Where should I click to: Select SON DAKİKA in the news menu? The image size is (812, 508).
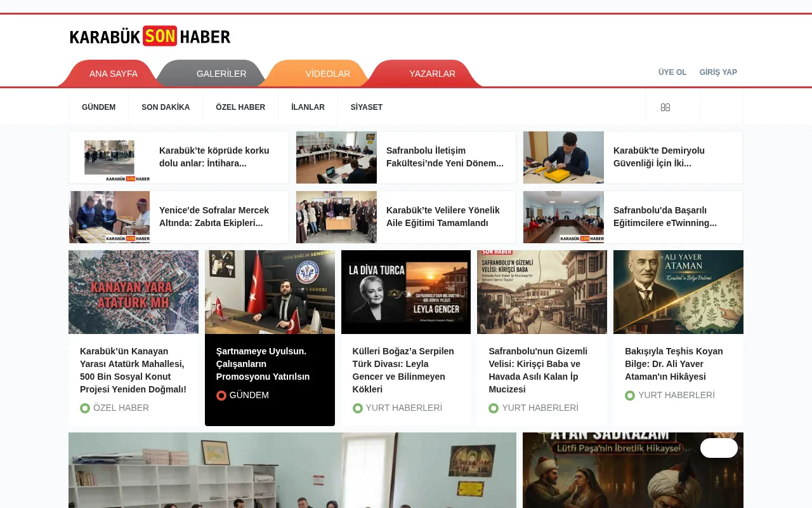tap(166, 107)
